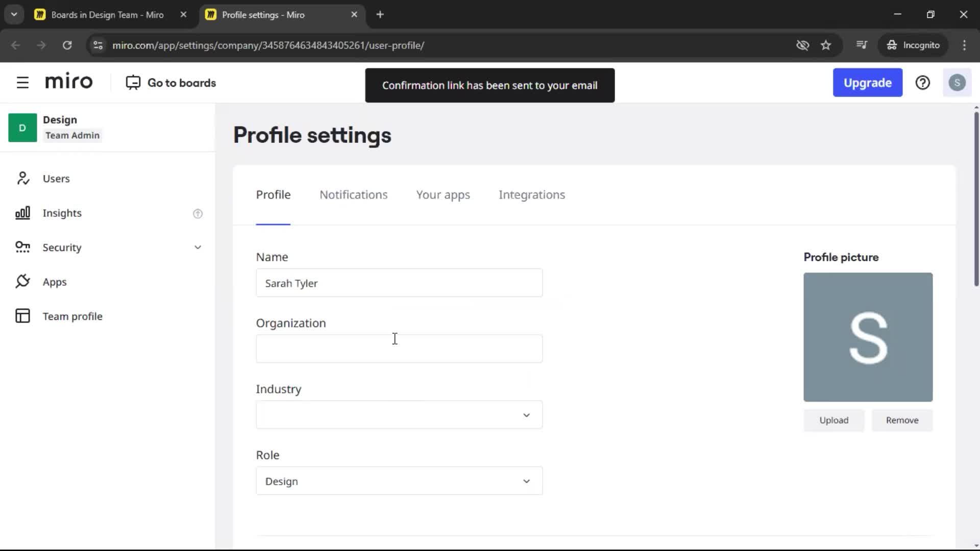Open the user avatar menu
This screenshot has width=980, height=551.
[957, 83]
